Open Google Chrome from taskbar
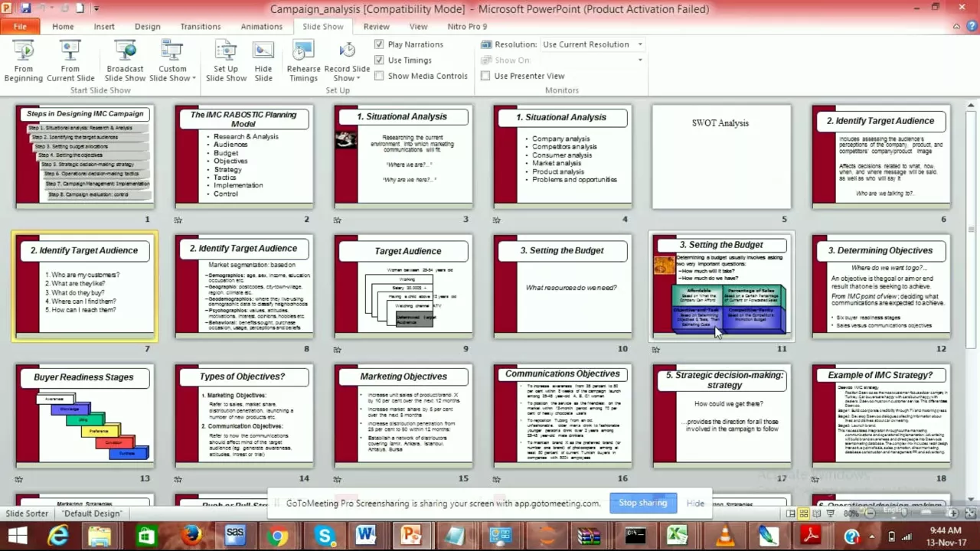This screenshot has height=551, width=980. (278, 535)
